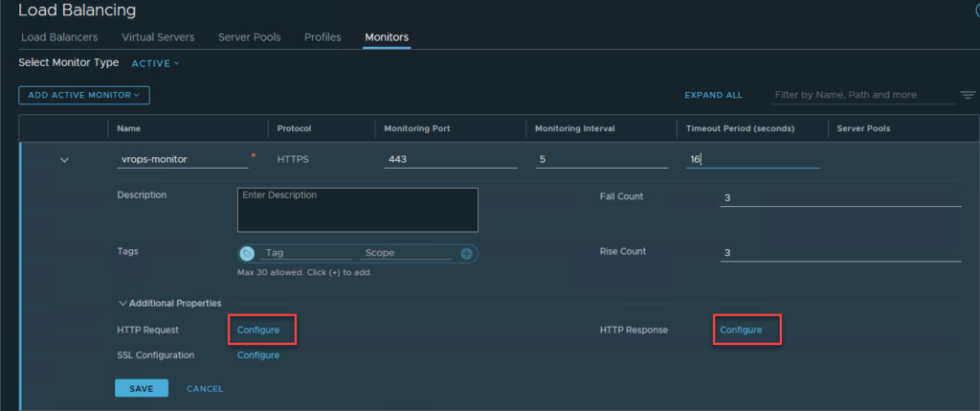Screen dimensions: 980x411
Task: Click the filter lines icon beside search
Action: coord(968,95)
